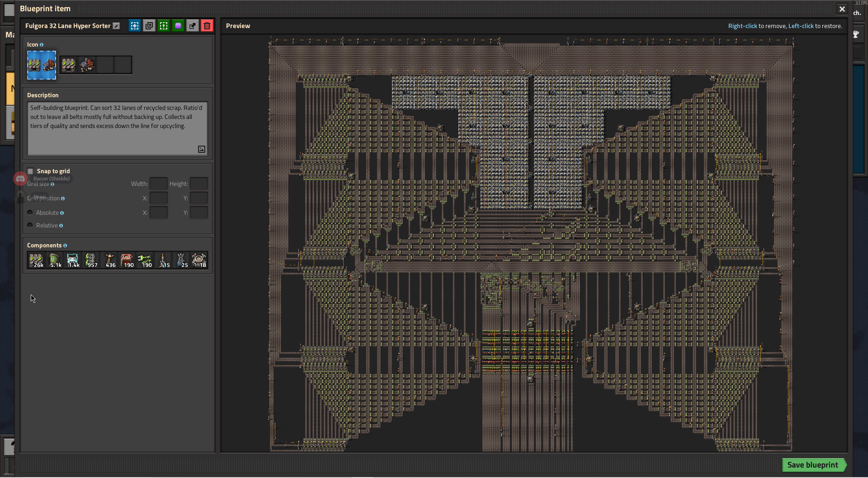This screenshot has width=868, height=478.
Task: Click the component showing 26k belts
Action: coord(36,260)
